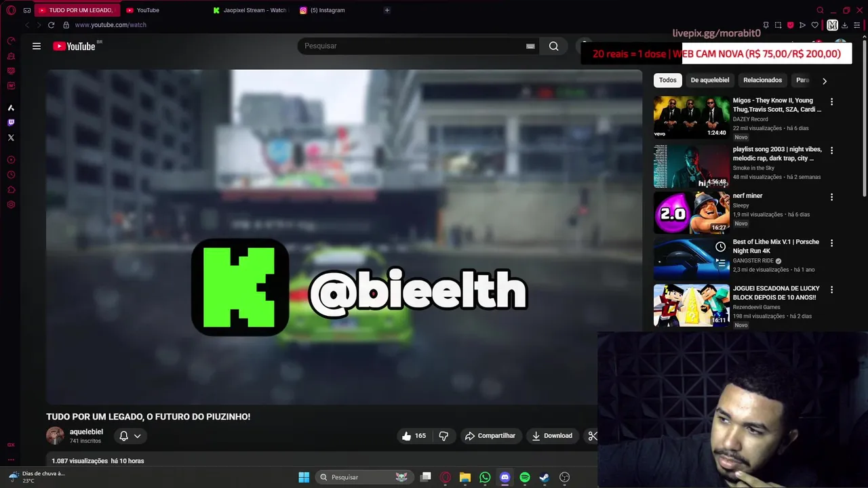Screen dimensions: 868x488
Task: Open Spotify from the taskbar
Action: (525, 477)
